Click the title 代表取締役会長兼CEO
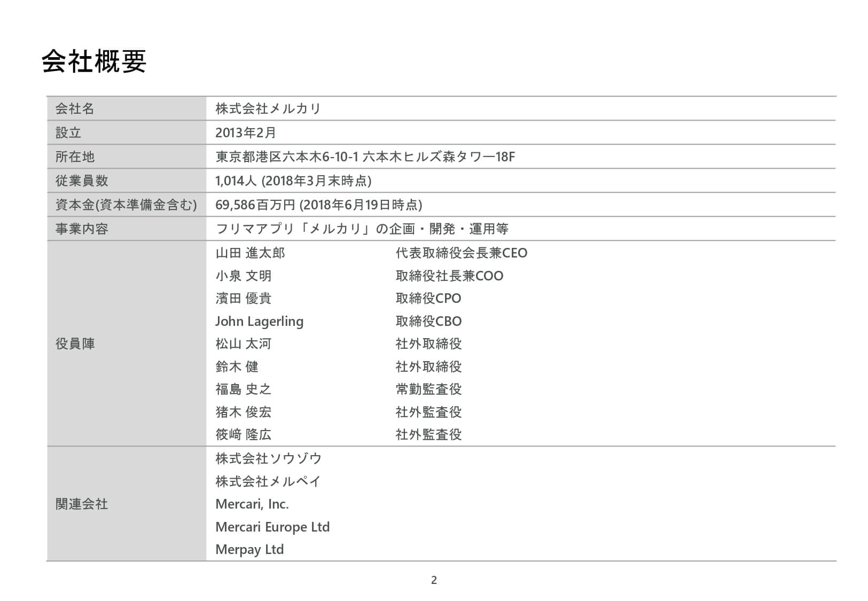The image size is (868, 601). click(x=462, y=253)
